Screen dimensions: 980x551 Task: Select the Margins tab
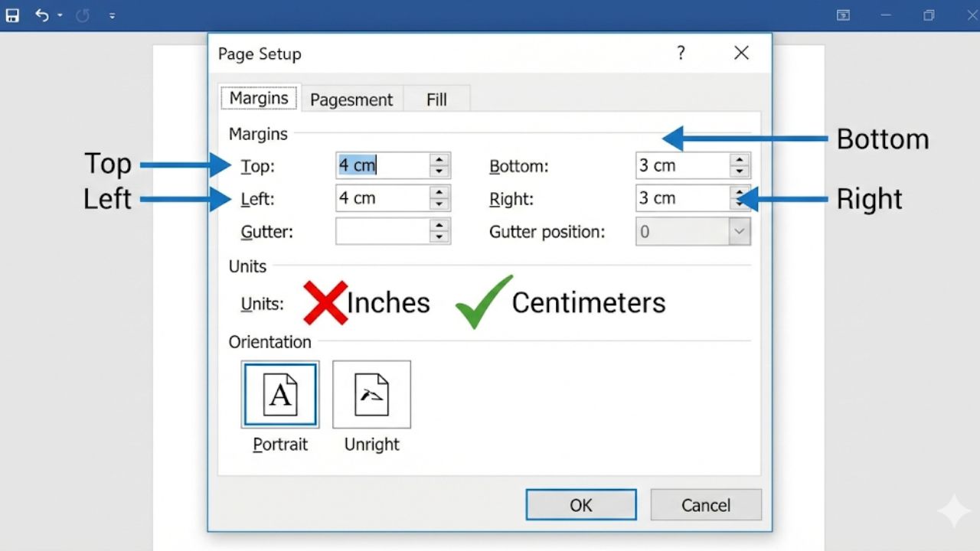tap(258, 97)
